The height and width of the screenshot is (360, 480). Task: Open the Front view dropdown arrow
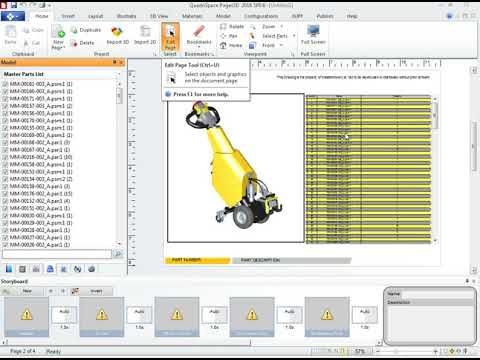click(x=282, y=45)
